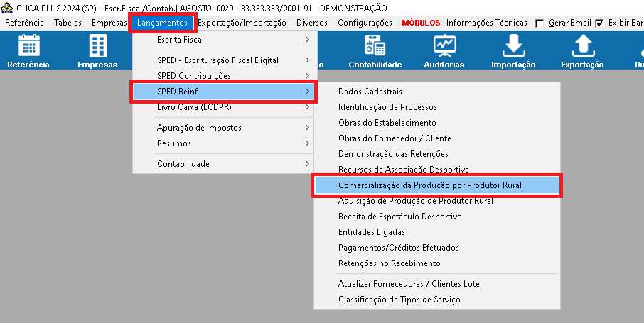Select Obras do Fornecedor / Cliente
Image resolution: width=644 pixels, height=323 pixels.
coord(436,138)
